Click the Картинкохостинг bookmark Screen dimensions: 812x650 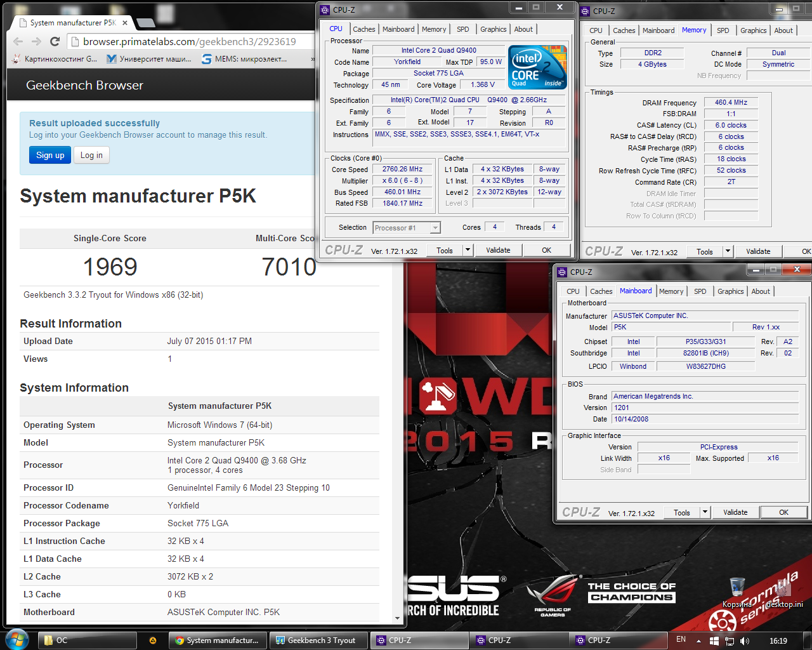click(x=55, y=59)
